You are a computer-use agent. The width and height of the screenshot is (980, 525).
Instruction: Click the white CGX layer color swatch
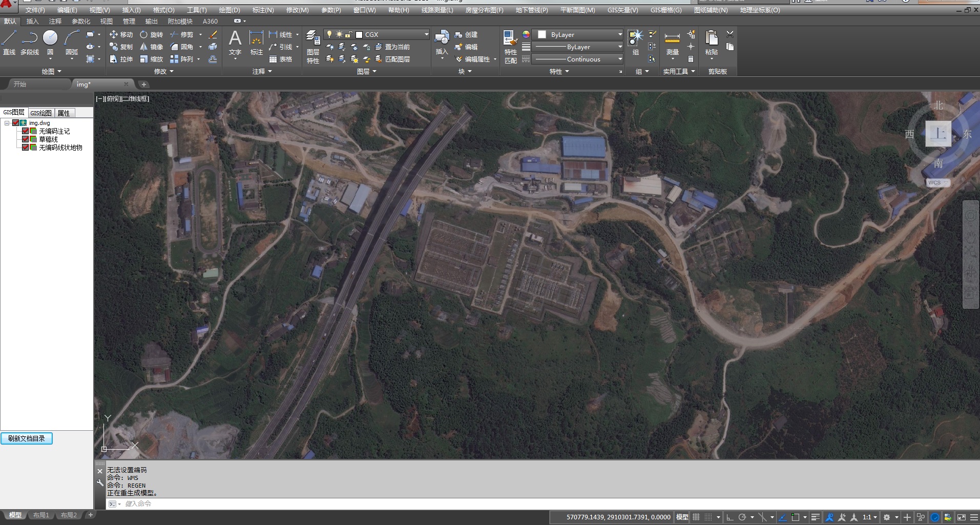tap(359, 34)
